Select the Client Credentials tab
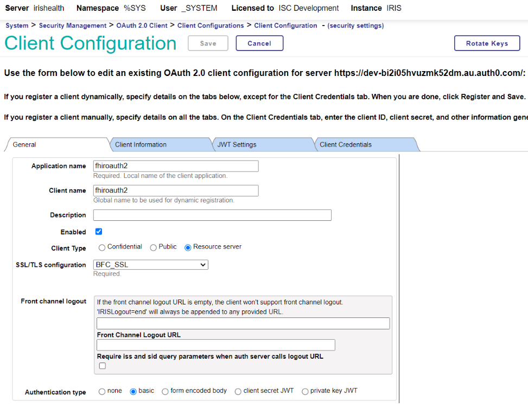This screenshot has height=420, width=528. coord(346,144)
